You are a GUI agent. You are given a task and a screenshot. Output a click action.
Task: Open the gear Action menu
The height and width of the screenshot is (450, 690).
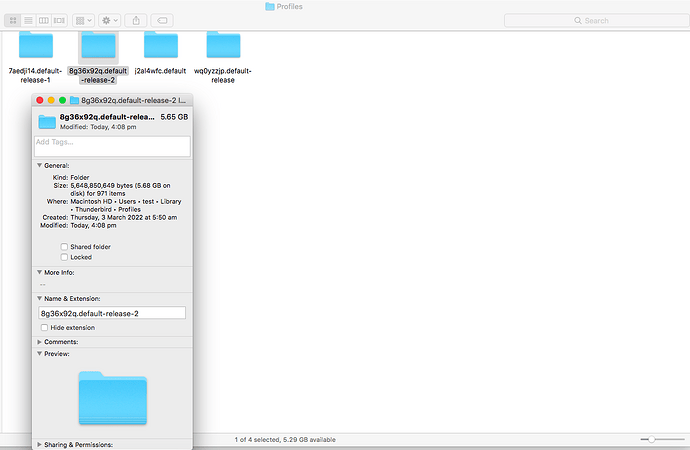tap(110, 20)
